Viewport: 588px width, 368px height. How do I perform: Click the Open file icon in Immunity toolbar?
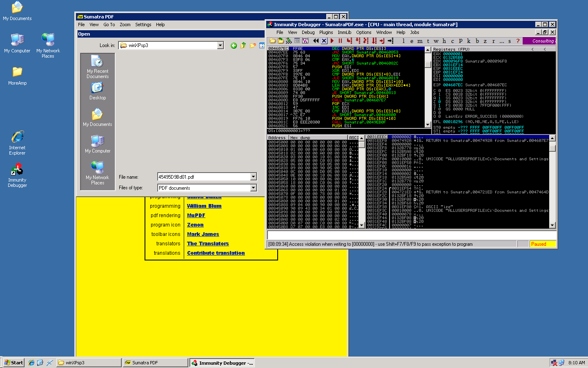272,41
